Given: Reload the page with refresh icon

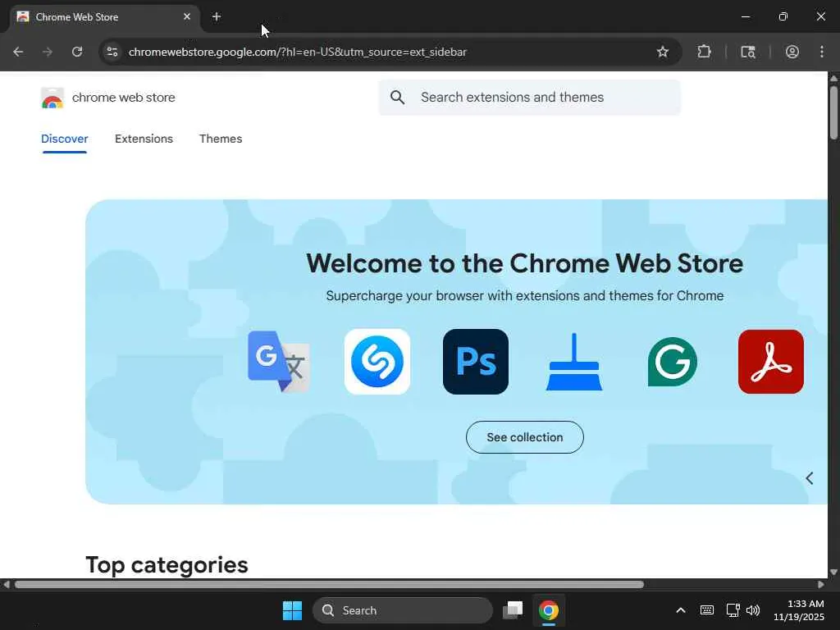Looking at the screenshot, I should (x=77, y=52).
